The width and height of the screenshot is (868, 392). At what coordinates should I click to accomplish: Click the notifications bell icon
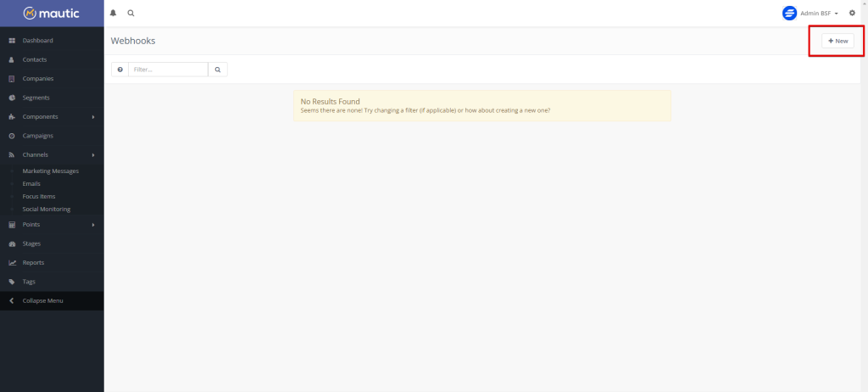(x=114, y=14)
